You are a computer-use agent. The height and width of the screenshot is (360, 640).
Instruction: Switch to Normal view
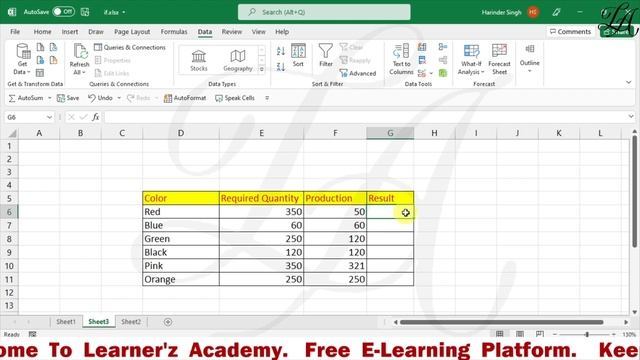tap(500, 334)
